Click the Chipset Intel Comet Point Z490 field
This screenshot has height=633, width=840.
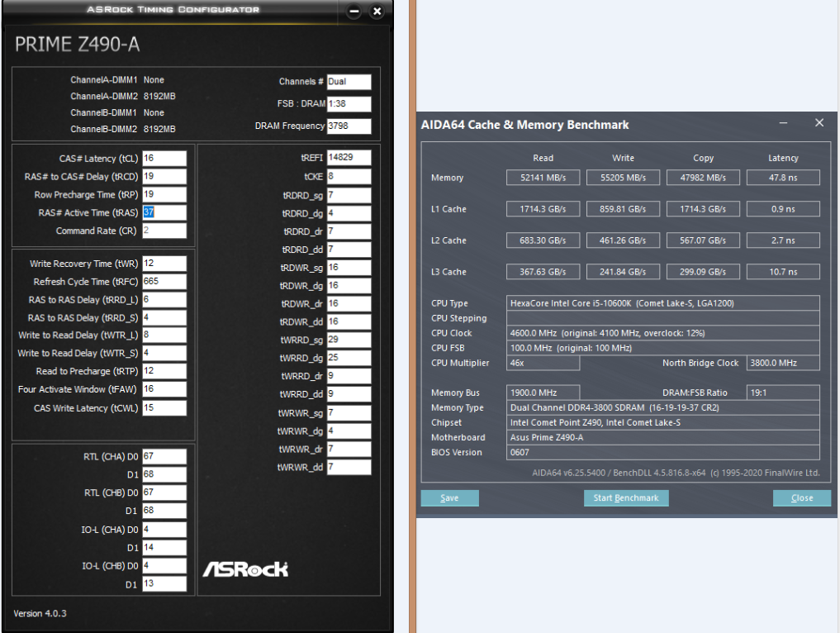[662, 422]
